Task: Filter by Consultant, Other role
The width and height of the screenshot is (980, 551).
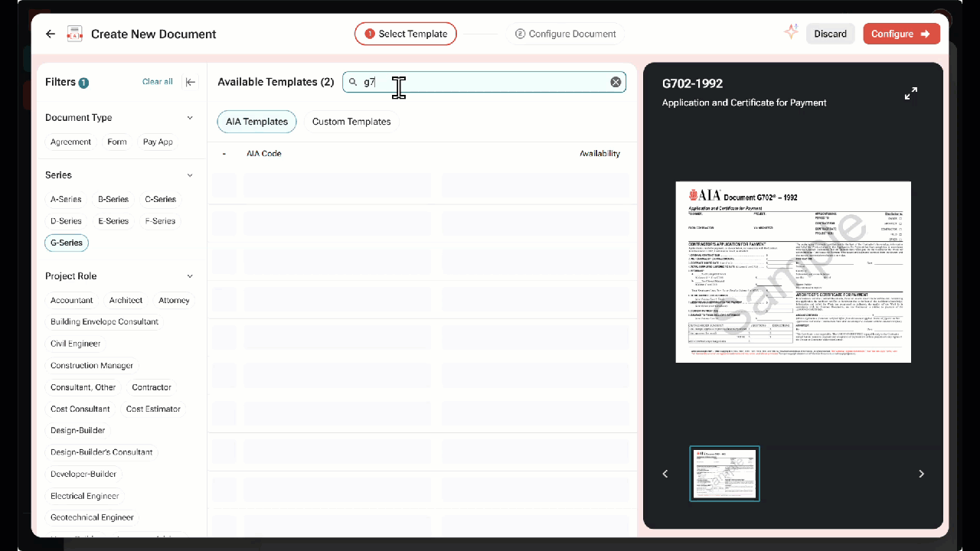Action: pos(83,387)
